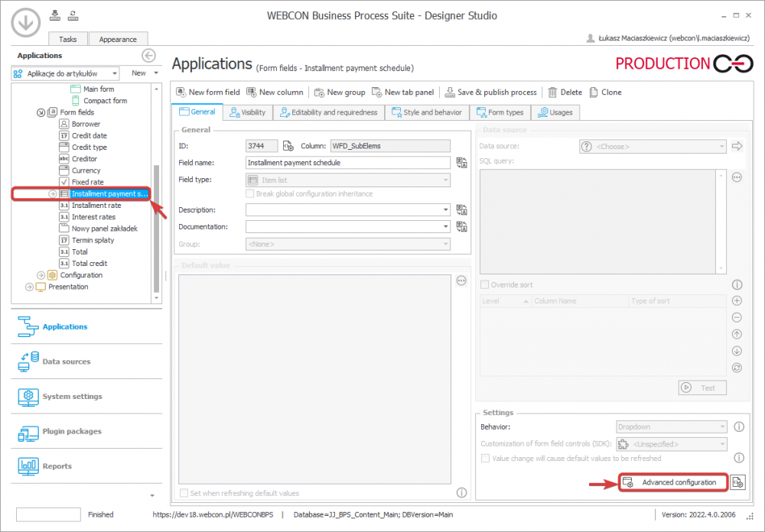Click the Delete toolbar button
The height and width of the screenshot is (532, 765).
(565, 92)
